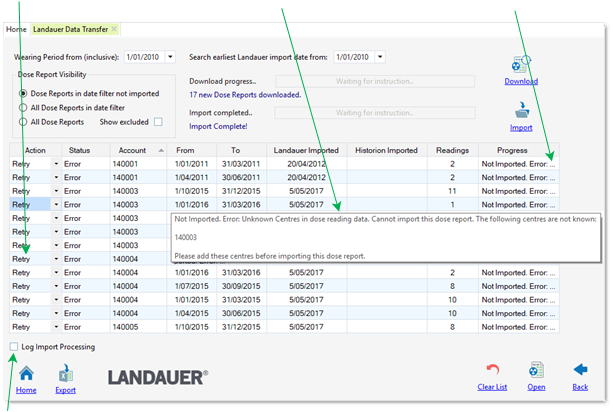This screenshot has width=613, height=412.
Task: Sort by the Landauer Imported column header
Action: (x=306, y=150)
